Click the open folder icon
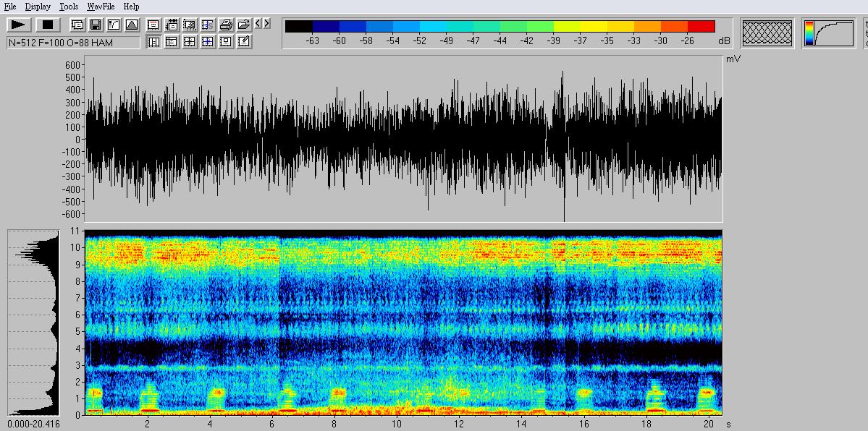 244,25
